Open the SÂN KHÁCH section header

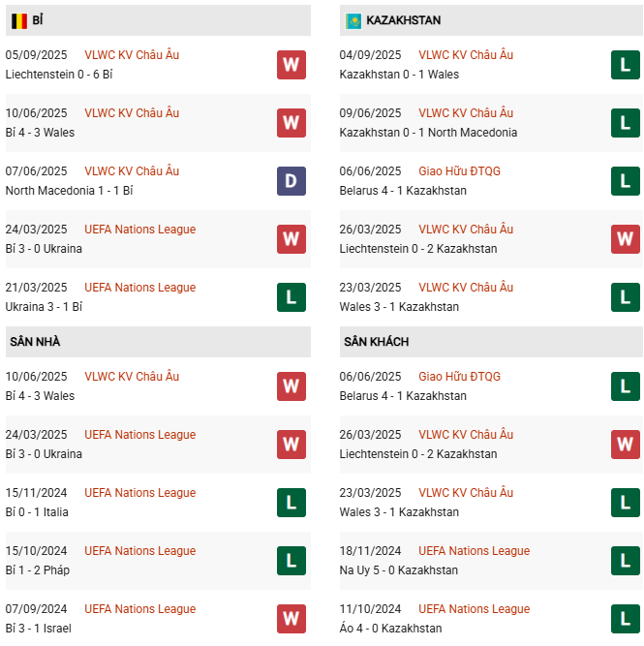[376, 342]
